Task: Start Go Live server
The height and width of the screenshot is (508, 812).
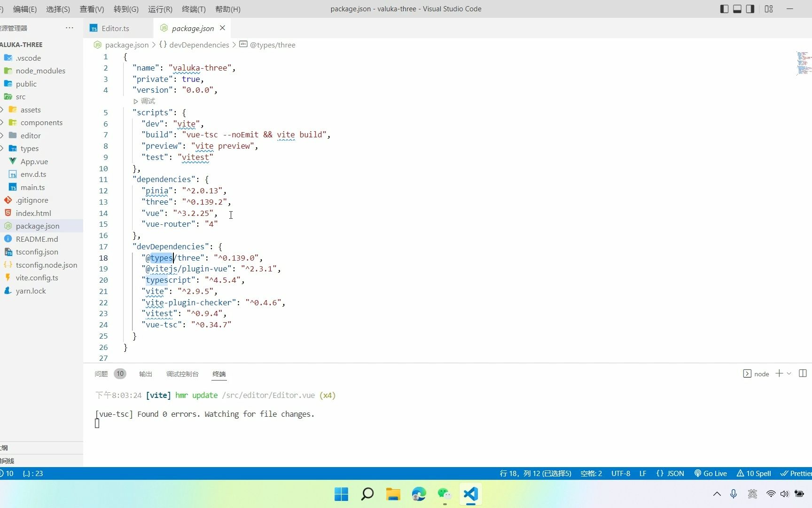Action: click(x=710, y=473)
